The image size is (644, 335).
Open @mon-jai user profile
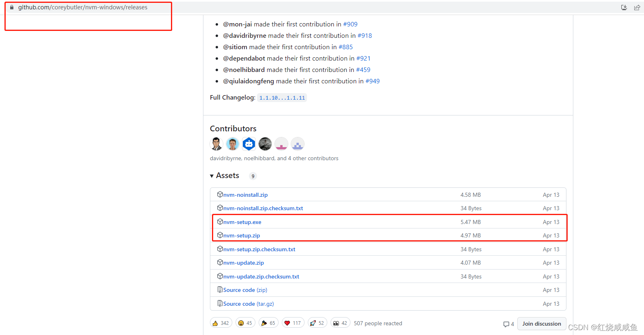238,24
